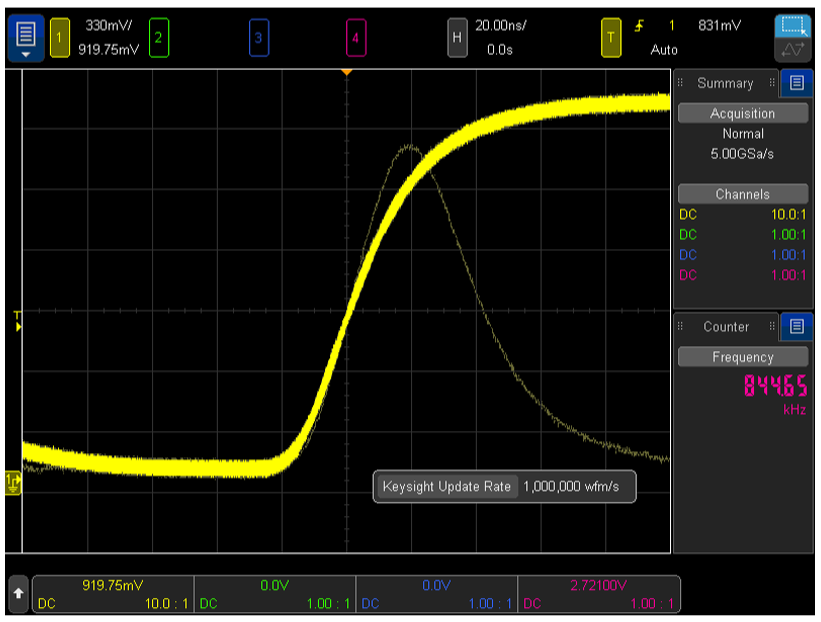Screen dimensions: 821x622
Task: Click the orange trigger time reference marker
Action: point(347,73)
